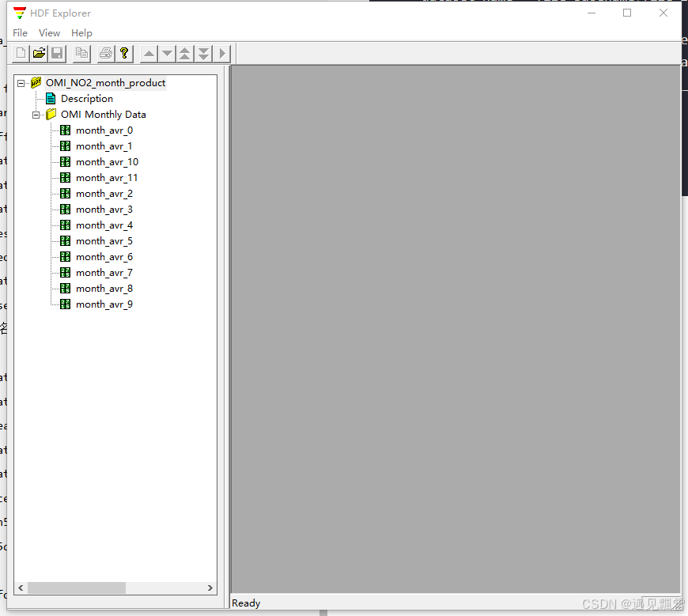Click the scroll left arrow in tree panel

tap(21, 588)
